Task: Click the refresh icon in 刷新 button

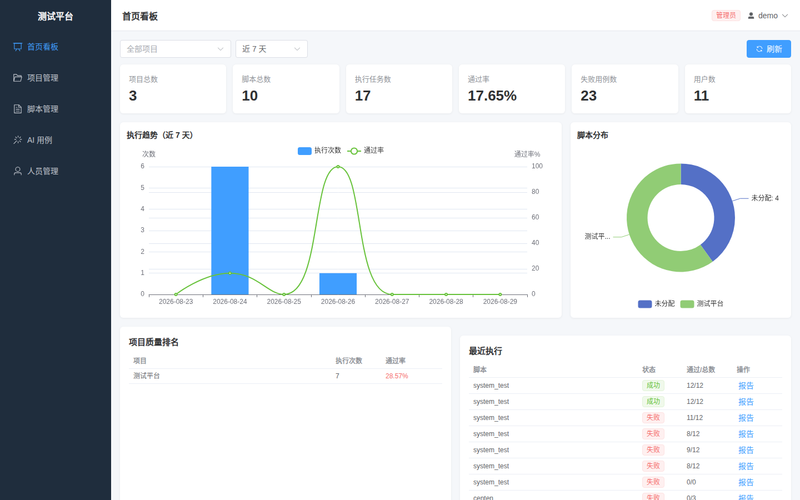Action: (759, 49)
